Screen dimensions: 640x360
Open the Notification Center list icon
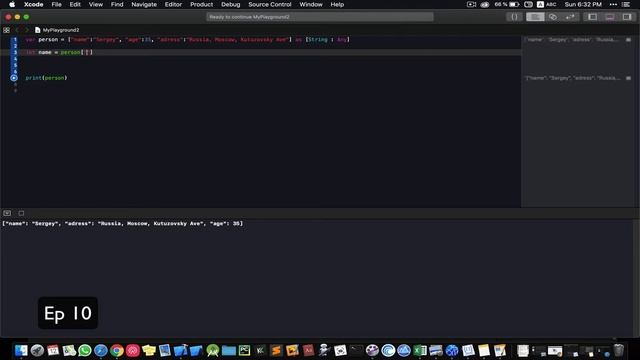627,4
